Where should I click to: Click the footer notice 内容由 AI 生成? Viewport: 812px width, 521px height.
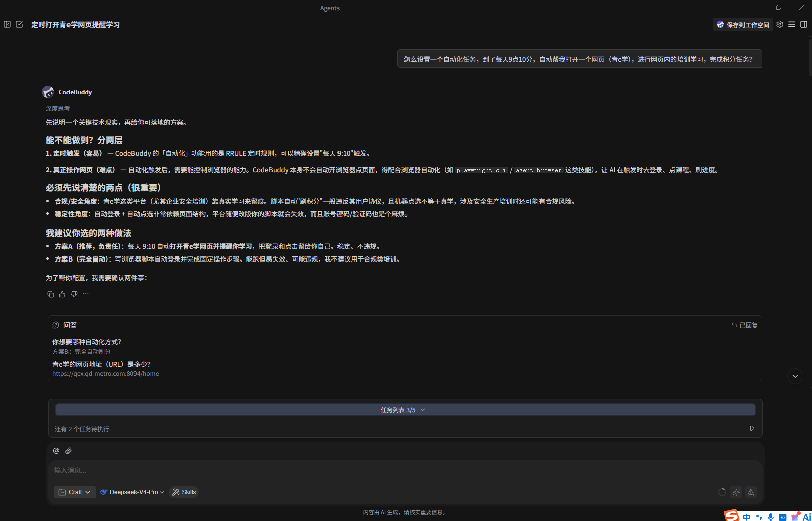(x=405, y=512)
